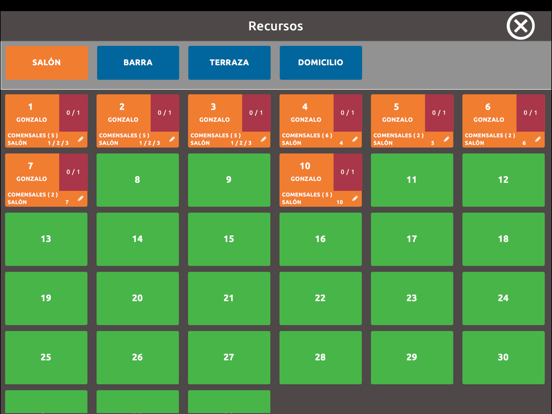Open the DOMICILIO tab
552x414 pixels.
pos(321,63)
